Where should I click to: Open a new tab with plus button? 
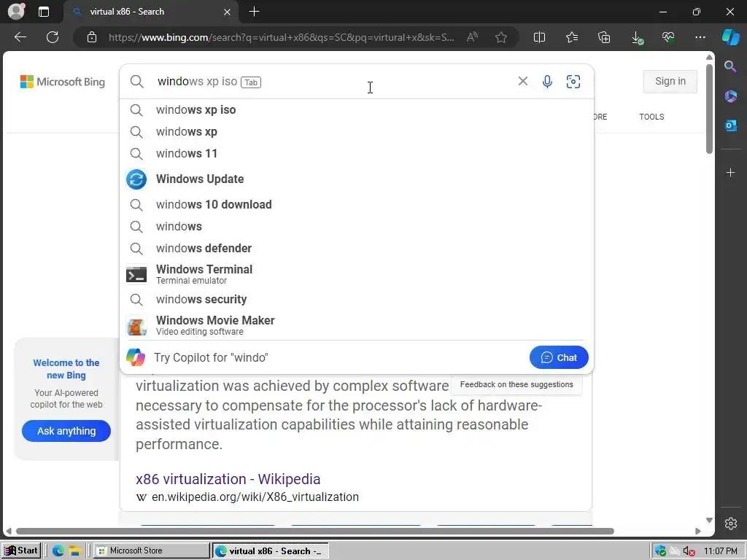click(255, 12)
